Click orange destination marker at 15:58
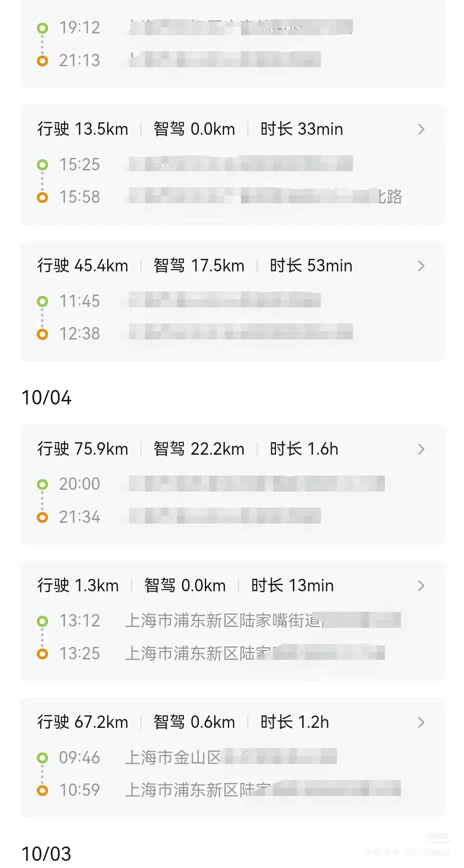This screenshot has height=868, width=464. pyautogui.click(x=42, y=197)
